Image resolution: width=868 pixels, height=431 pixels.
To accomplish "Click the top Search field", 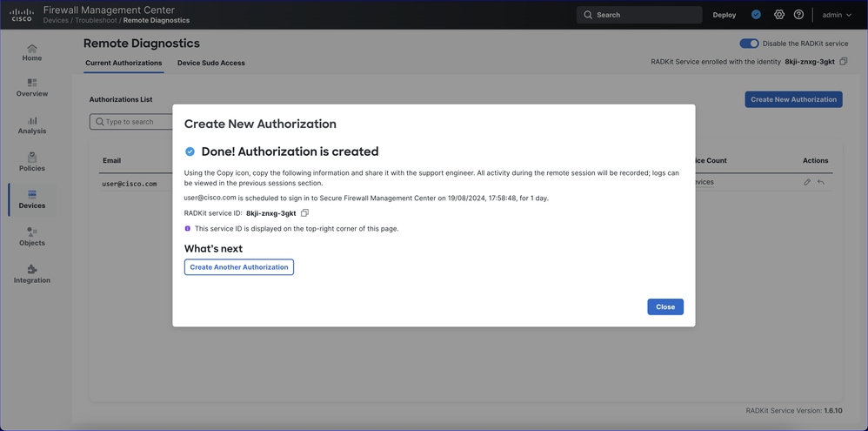I will tap(639, 15).
